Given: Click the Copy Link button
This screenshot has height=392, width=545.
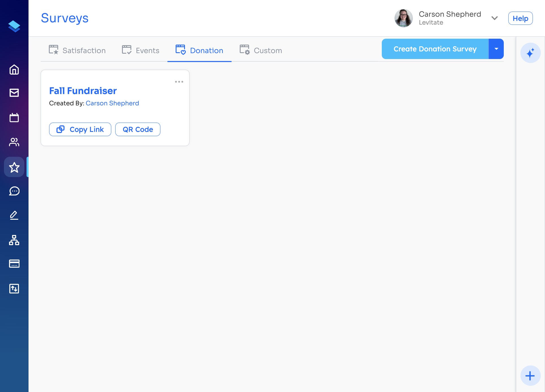Looking at the screenshot, I should [80, 129].
